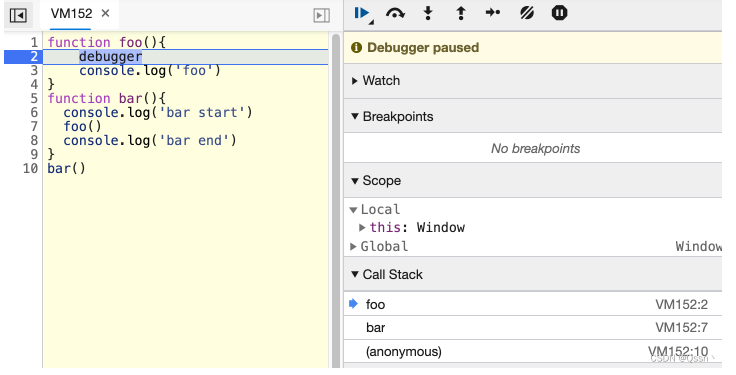
Task: Select the VM152 file tab
Action: tap(71, 14)
